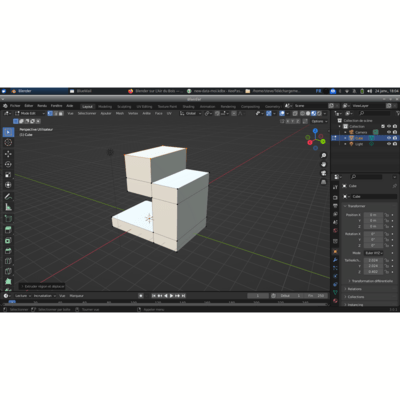Click the Options button in viewport header
400x400 pixels.
pos(319,121)
